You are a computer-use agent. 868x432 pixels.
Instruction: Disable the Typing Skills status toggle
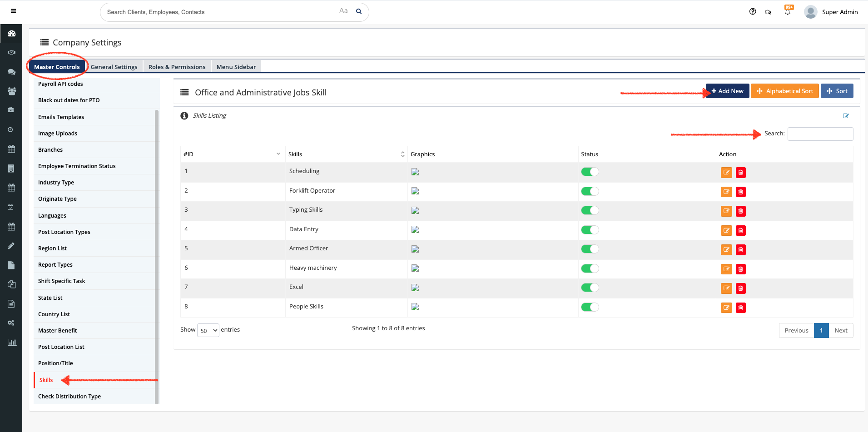coord(590,210)
